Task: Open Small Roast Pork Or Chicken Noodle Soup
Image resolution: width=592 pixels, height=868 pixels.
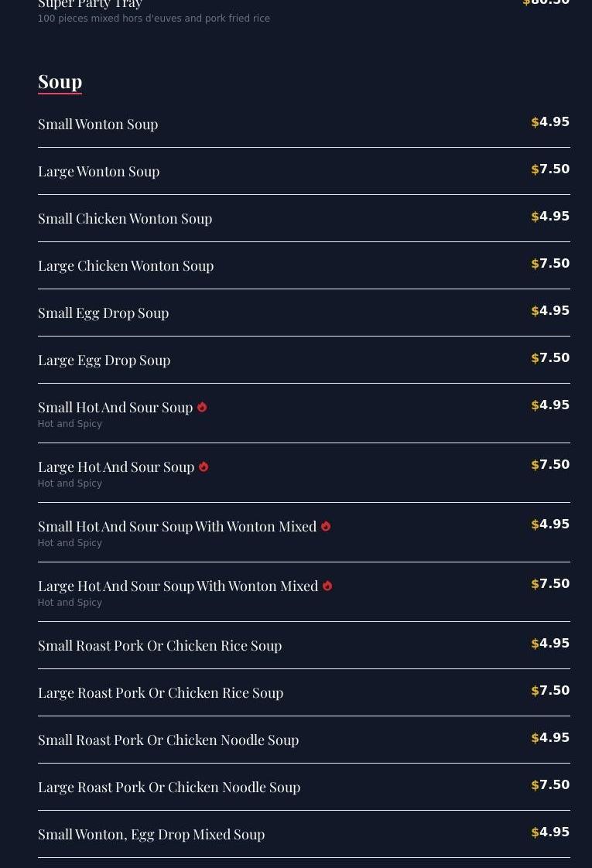Action: (168, 740)
